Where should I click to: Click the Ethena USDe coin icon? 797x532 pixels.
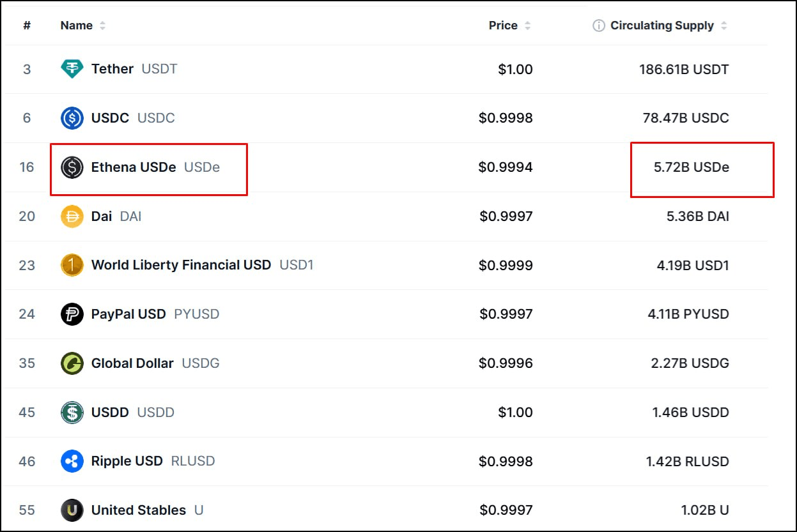click(72, 167)
